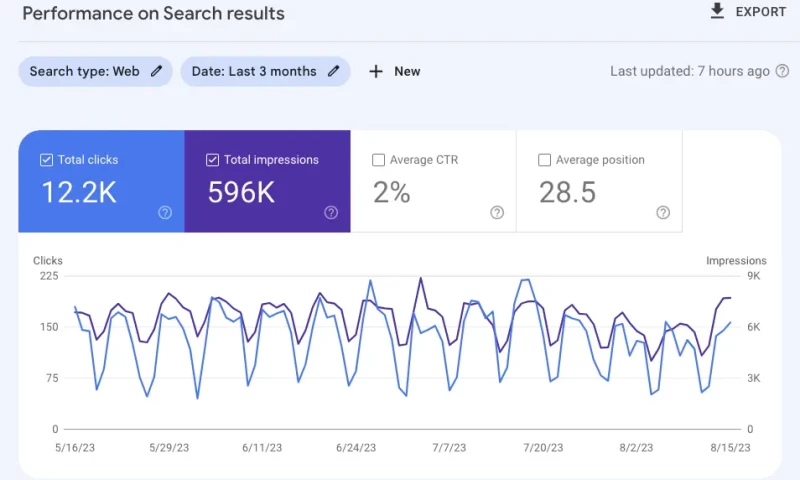
Task: Click the plus icon beside New
Action: pyautogui.click(x=376, y=71)
